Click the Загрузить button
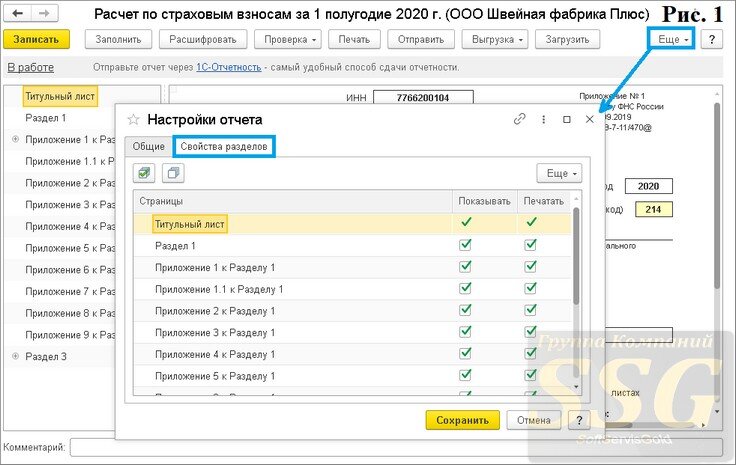Viewport: 736px width, 465px height. [567, 39]
